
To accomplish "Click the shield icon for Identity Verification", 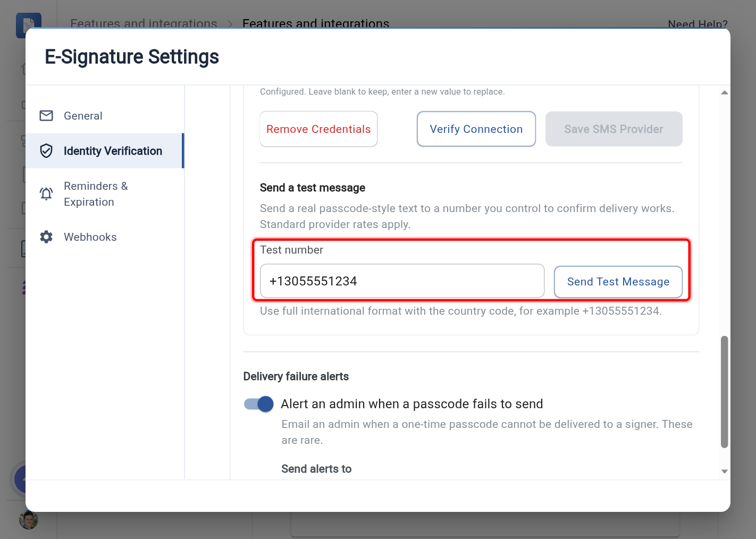I will (46, 151).
